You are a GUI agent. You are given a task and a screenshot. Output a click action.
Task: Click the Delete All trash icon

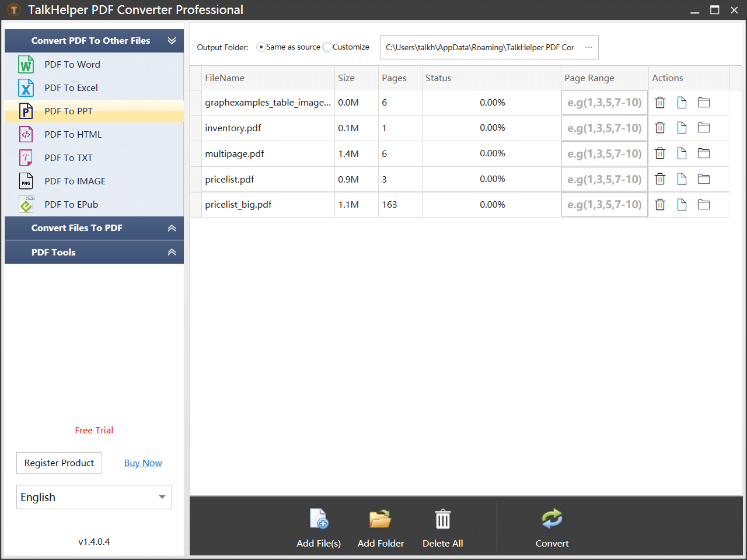click(443, 519)
